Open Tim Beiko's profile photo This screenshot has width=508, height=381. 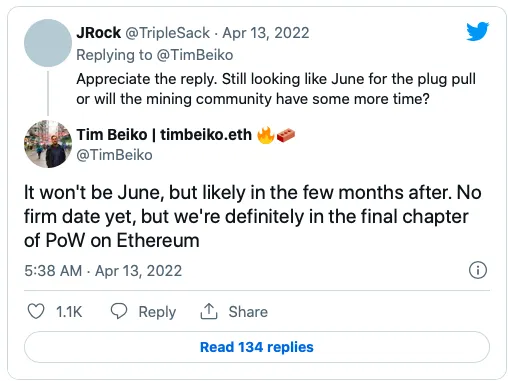click(x=48, y=144)
